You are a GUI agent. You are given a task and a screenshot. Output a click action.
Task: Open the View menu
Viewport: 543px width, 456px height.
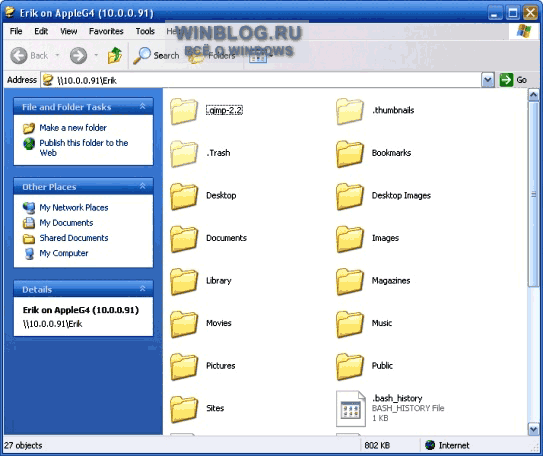(69, 31)
